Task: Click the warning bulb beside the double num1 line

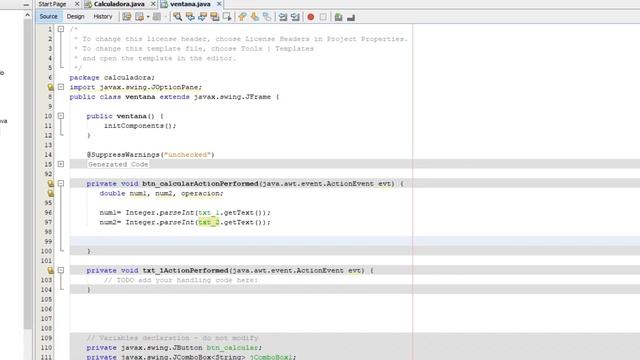Action: point(50,193)
